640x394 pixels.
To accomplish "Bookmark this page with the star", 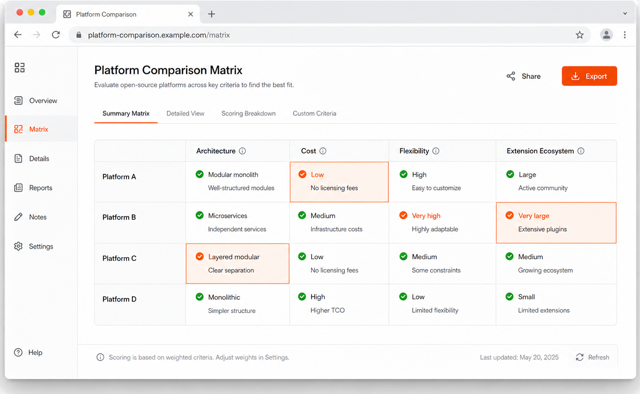I will (580, 35).
